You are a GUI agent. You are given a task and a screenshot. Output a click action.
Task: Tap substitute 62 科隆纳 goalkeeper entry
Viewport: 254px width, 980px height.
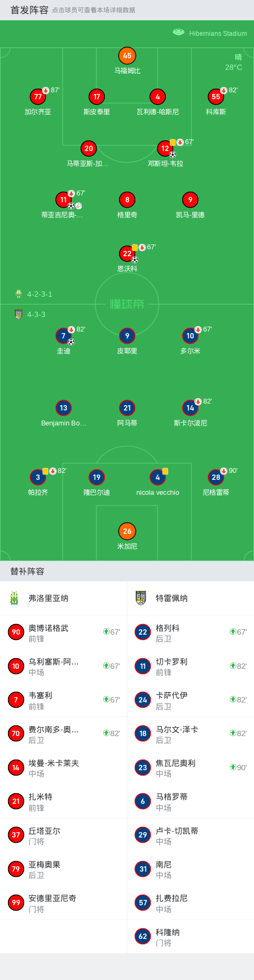click(190, 937)
